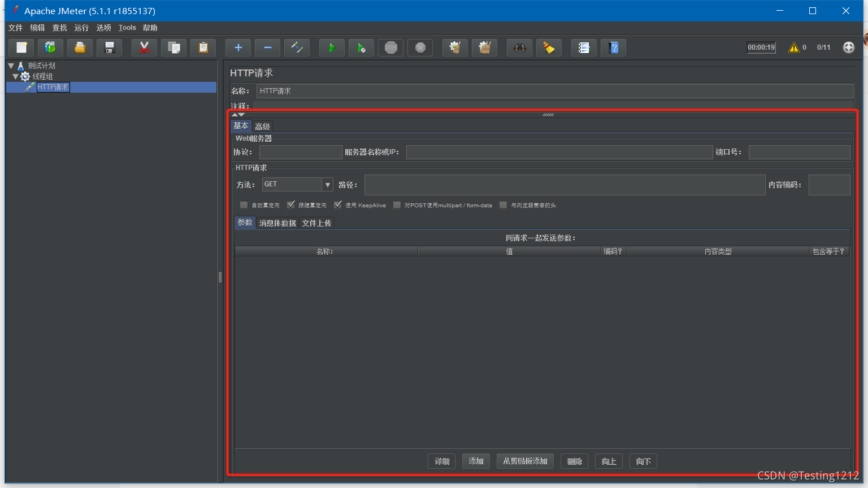Collapse the 线程组 tree node

coord(16,76)
